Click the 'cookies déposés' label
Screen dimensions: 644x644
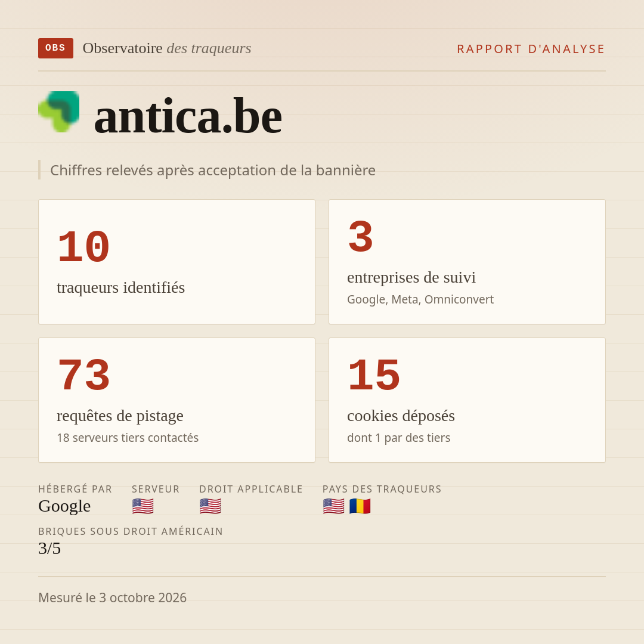401,416
